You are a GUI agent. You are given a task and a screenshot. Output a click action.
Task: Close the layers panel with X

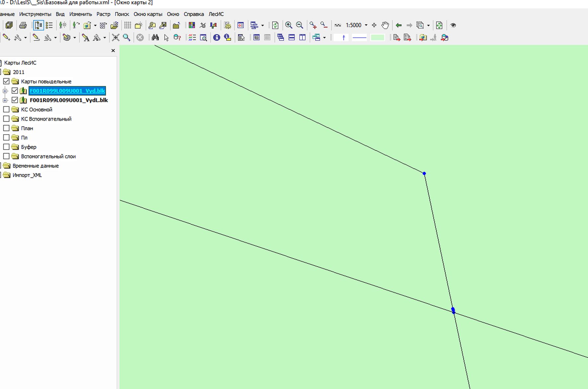[113, 51]
